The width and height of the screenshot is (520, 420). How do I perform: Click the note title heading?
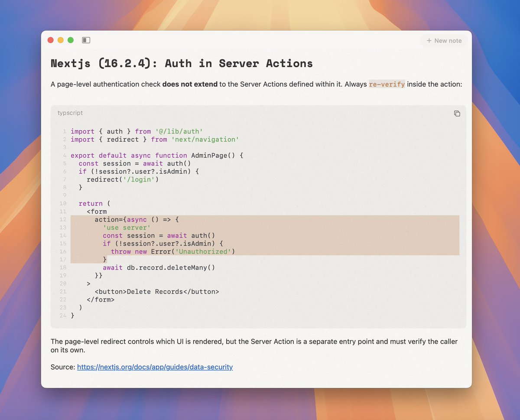pos(182,63)
